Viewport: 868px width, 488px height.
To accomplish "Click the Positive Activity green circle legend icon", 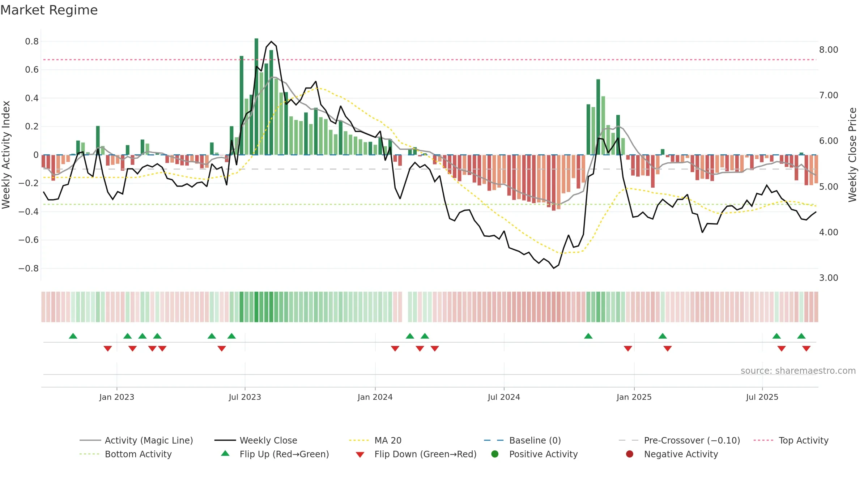I will coord(495,454).
